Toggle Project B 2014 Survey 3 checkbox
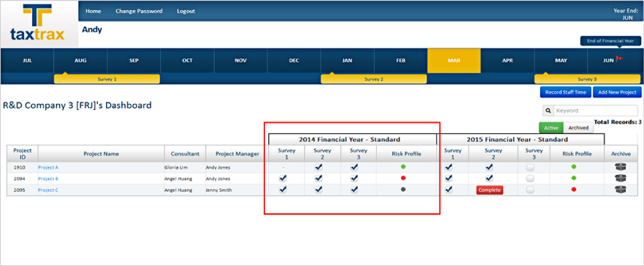The height and width of the screenshot is (266, 644). click(354, 178)
